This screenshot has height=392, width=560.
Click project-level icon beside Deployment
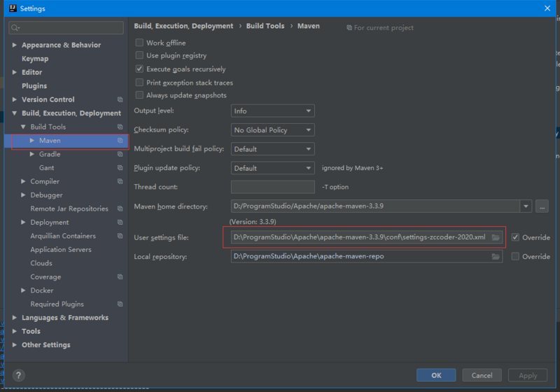(120, 223)
